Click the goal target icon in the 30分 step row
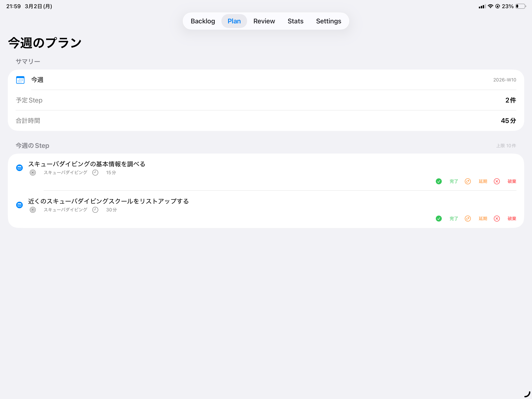The height and width of the screenshot is (399, 532). tap(33, 210)
